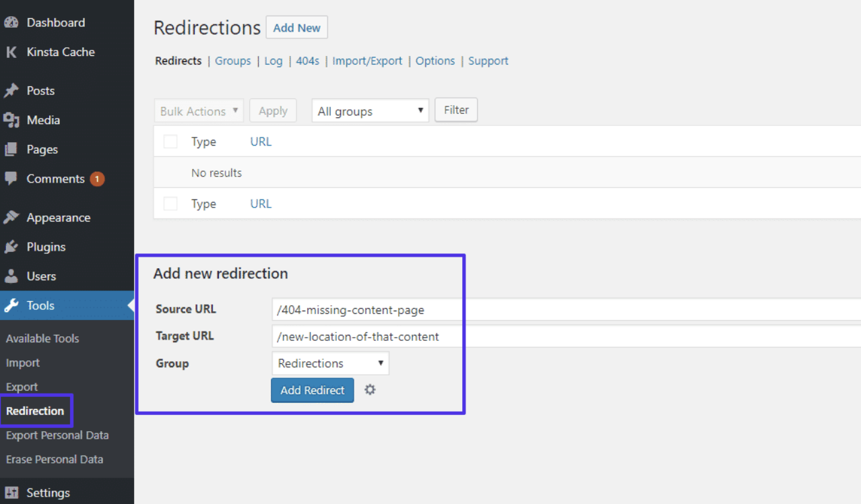Select Erase Personal Data submenu item

55,460
